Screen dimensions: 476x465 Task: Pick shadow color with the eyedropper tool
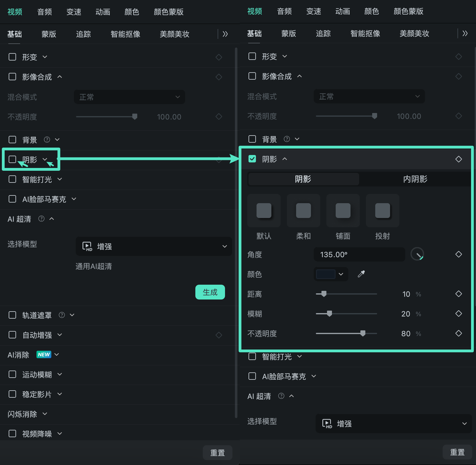[361, 274]
